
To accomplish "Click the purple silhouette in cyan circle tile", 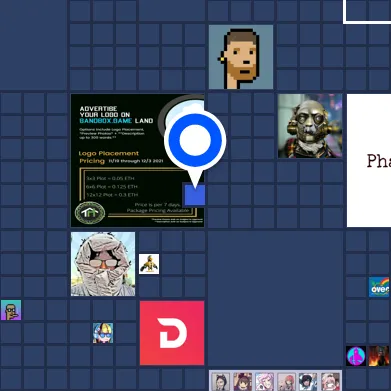I will point(356,356).
